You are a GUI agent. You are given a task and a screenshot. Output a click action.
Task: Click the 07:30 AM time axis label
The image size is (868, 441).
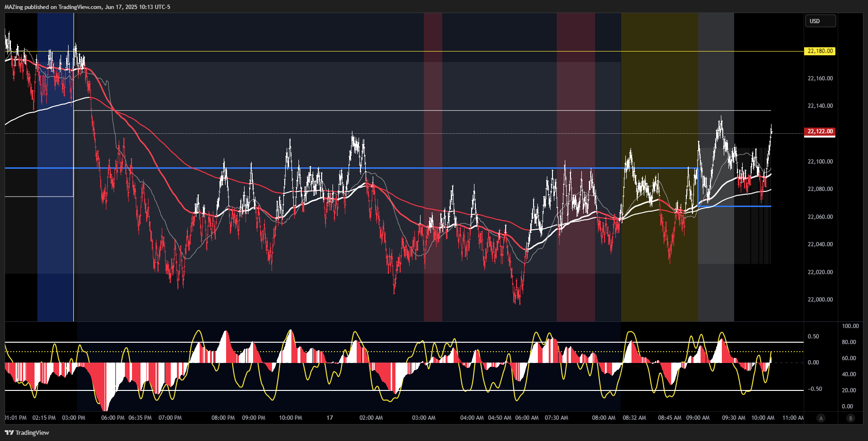(x=556, y=418)
